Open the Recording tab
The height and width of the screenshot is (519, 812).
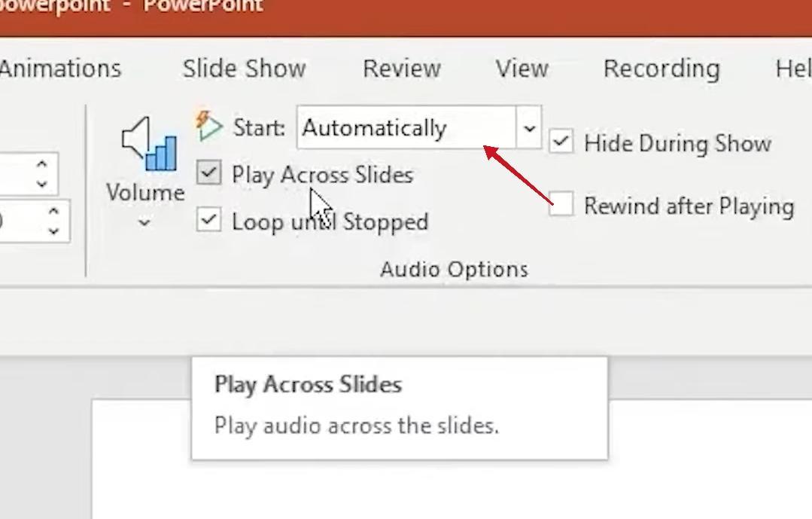coord(661,69)
